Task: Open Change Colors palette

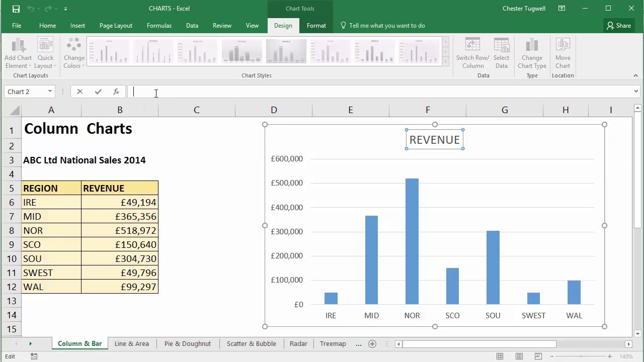Action: coord(74,53)
